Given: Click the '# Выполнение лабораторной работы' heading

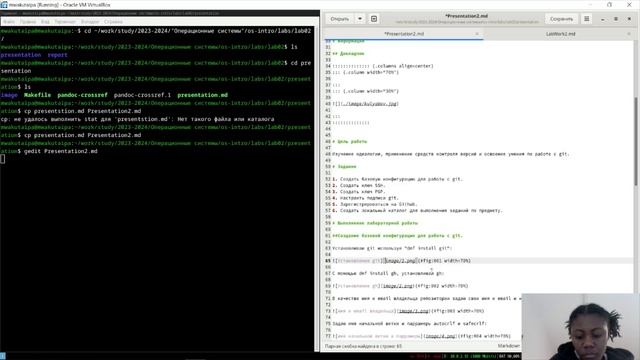Looking at the screenshot, I should pyautogui.click(x=375, y=223).
